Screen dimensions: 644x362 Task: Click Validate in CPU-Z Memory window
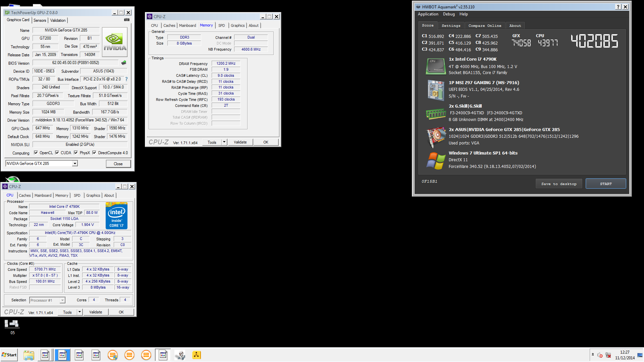click(240, 142)
